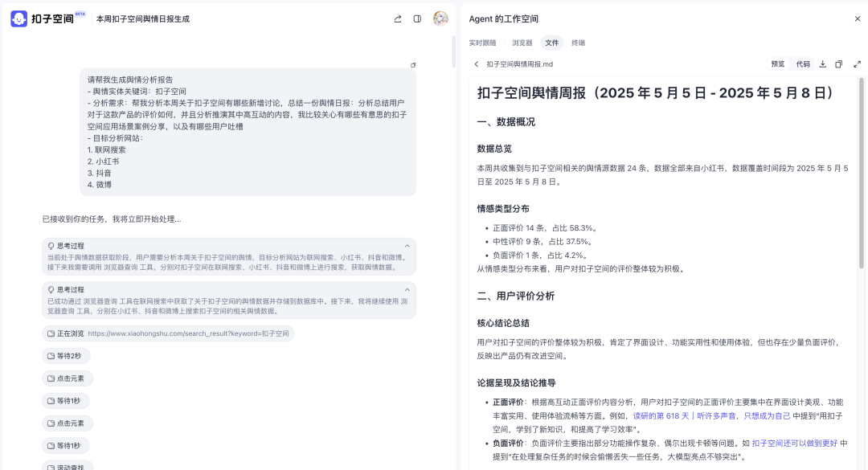Open link 扣子空间还可以做到更好

pos(794,443)
